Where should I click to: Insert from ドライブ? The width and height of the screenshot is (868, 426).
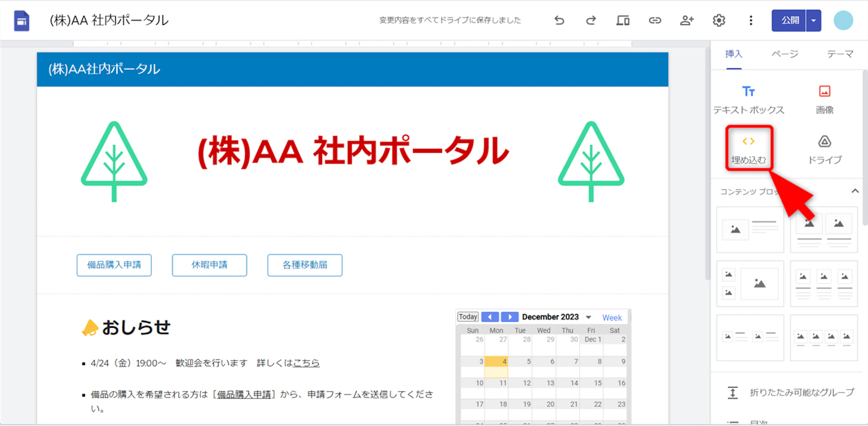point(824,149)
